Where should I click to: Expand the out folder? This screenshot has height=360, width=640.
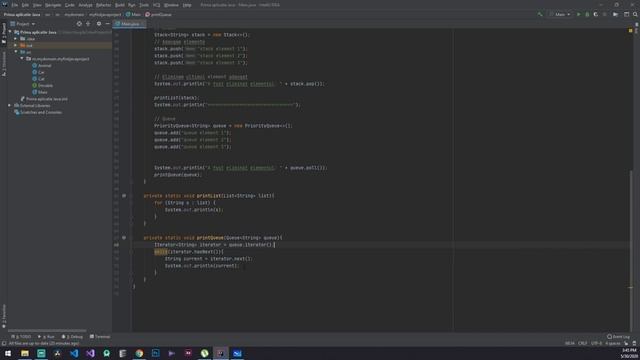tap(16, 45)
